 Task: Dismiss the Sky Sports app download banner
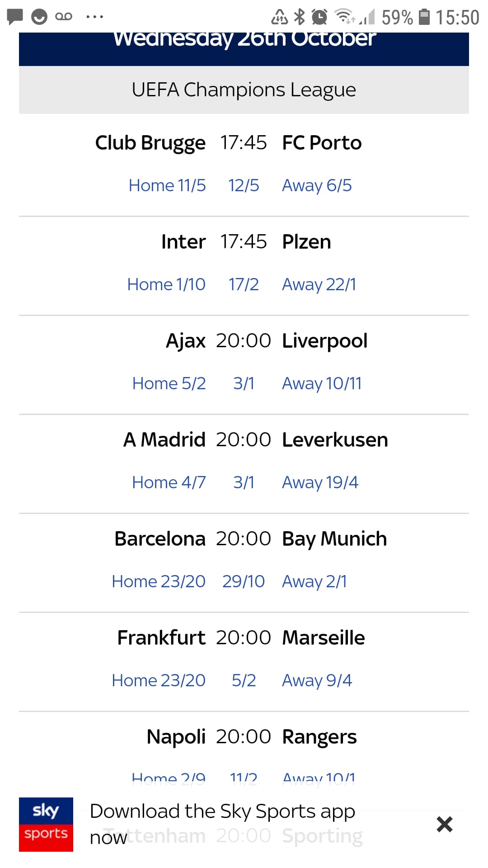coord(444,824)
